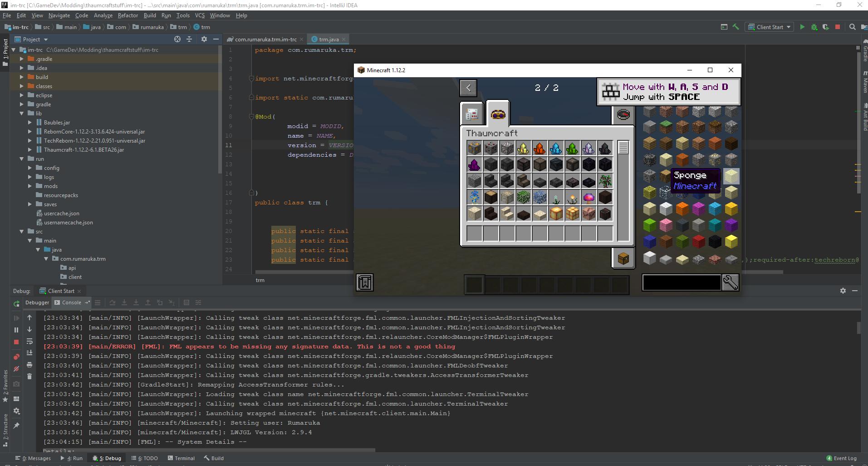Toggle the 1: Project side tab
The width and height of the screenshot is (868, 466).
5,53
